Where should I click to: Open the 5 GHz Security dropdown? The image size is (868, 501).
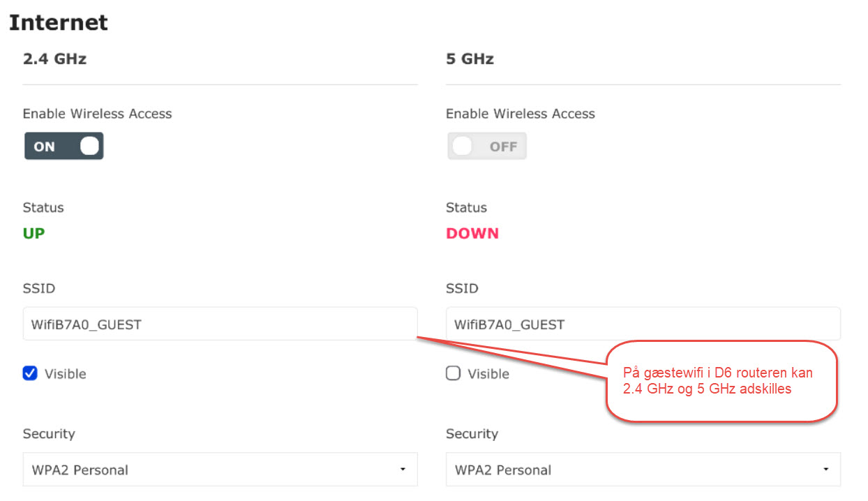pyautogui.click(x=643, y=470)
